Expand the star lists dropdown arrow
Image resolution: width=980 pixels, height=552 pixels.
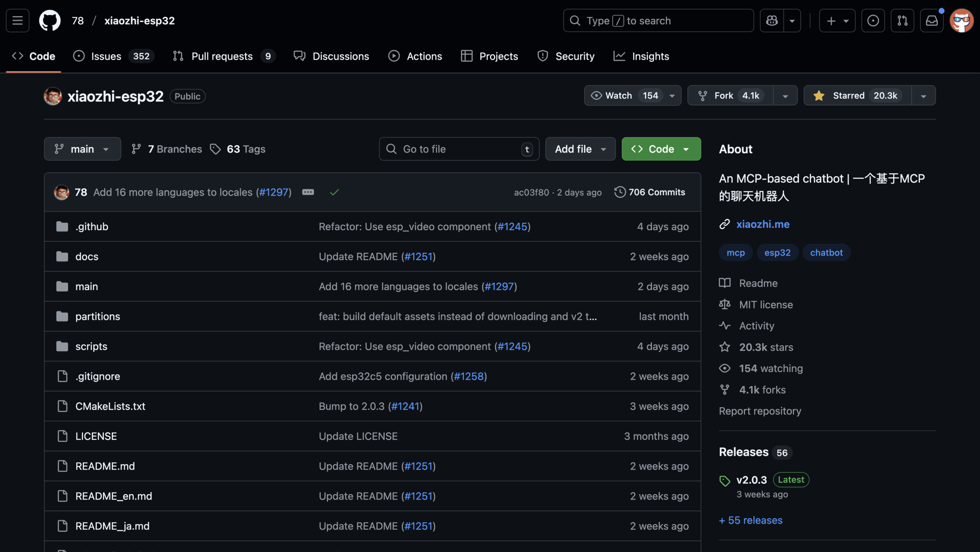point(923,96)
